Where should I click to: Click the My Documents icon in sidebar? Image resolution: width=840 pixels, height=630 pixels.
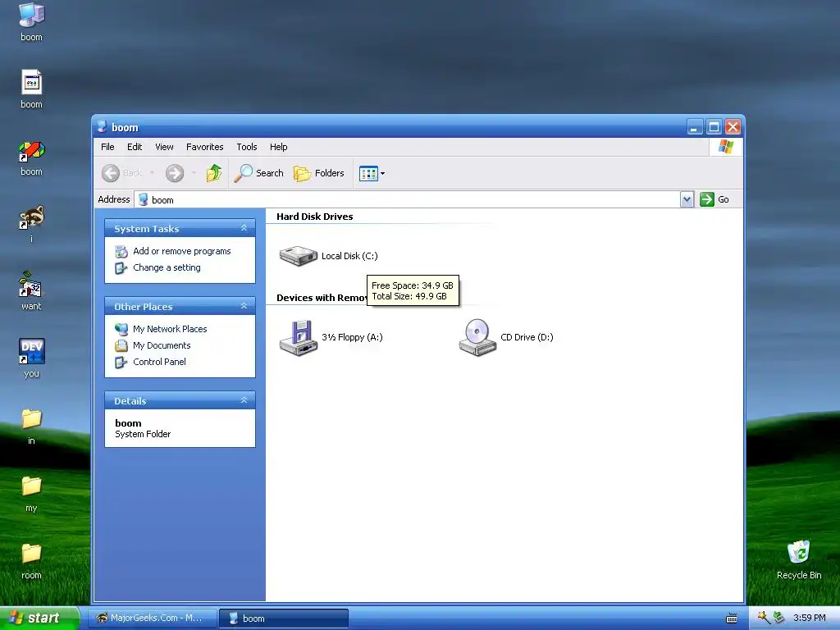point(121,345)
